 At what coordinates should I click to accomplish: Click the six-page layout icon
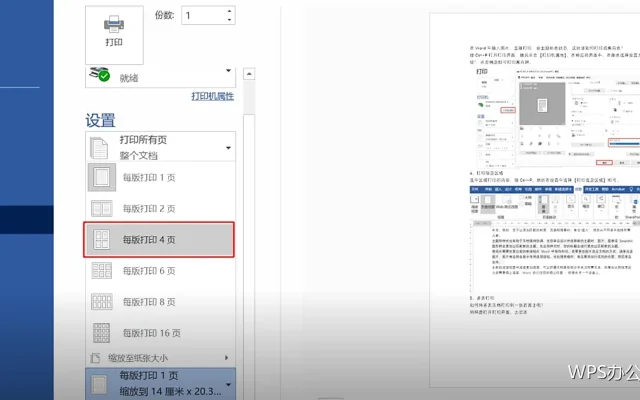tap(102, 271)
